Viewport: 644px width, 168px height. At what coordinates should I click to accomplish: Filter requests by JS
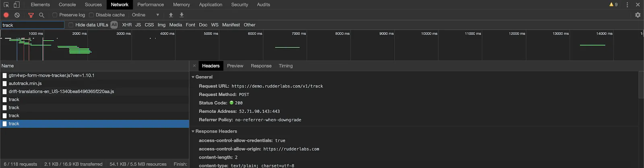pos(138,25)
